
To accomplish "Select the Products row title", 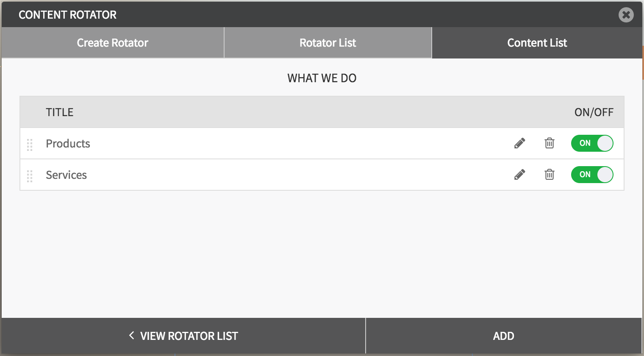I will (68, 144).
